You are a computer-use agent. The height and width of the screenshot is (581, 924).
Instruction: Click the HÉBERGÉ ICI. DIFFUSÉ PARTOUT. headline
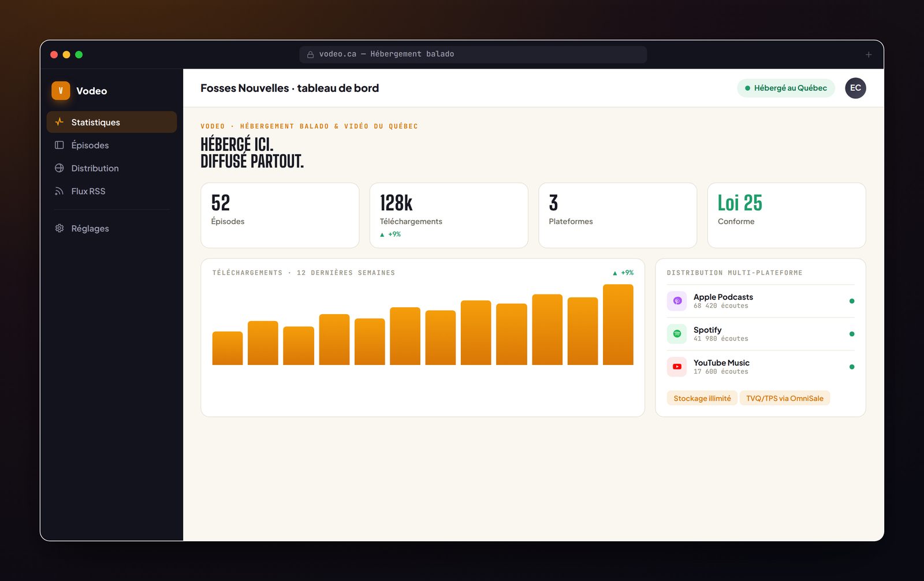(x=252, y=152)
